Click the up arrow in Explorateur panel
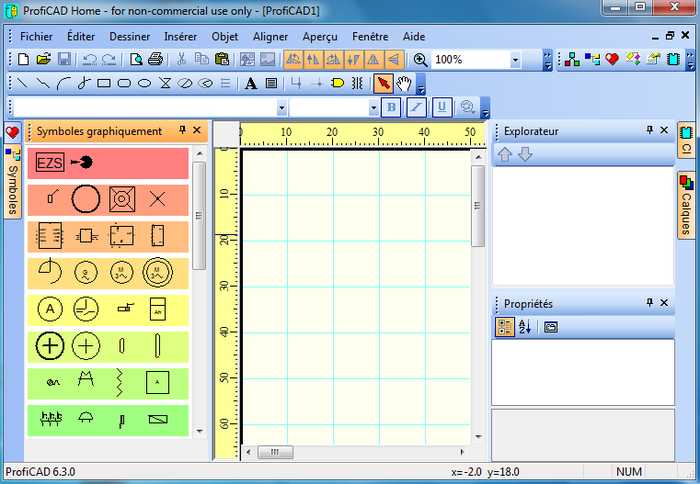Image resolution: width=700 pixels, height=484 pixels. 505,154
